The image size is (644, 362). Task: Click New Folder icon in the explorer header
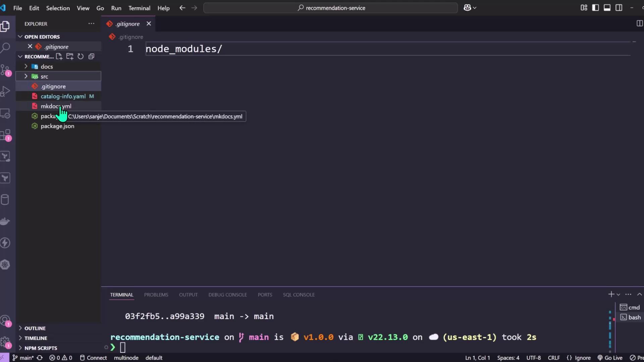tap(70, 56)
